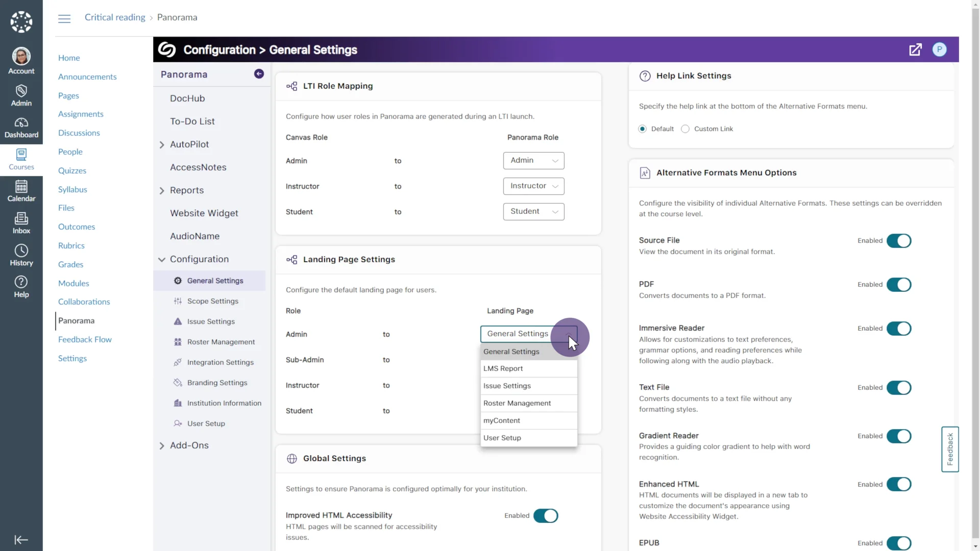Screen dimensions: 980x551
Task: Collapse global navigation with arrow icon
Action: click(x=21, y=540)
